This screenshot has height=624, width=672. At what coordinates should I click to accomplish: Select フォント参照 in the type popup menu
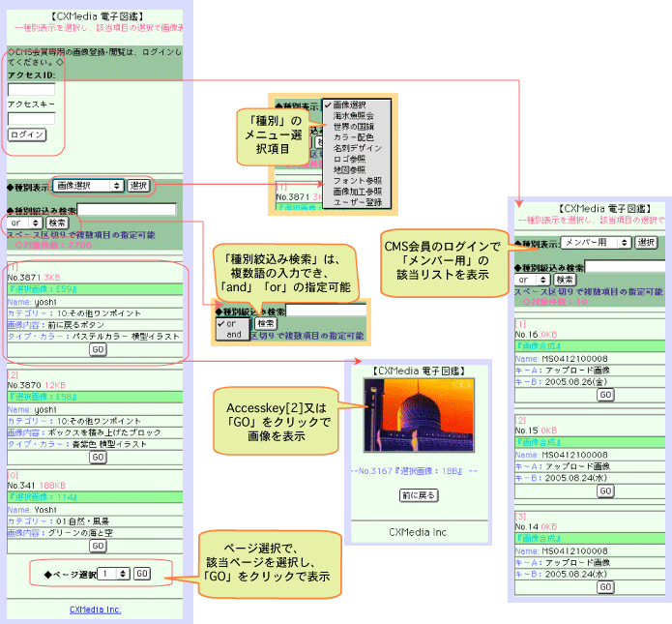[x=357, y=181]
